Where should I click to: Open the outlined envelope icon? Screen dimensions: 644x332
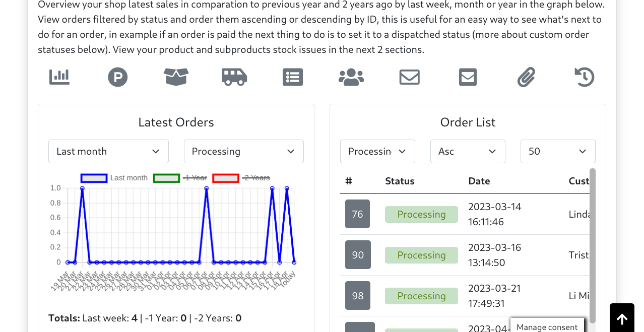pyautogui.click(x=410, y=77)
